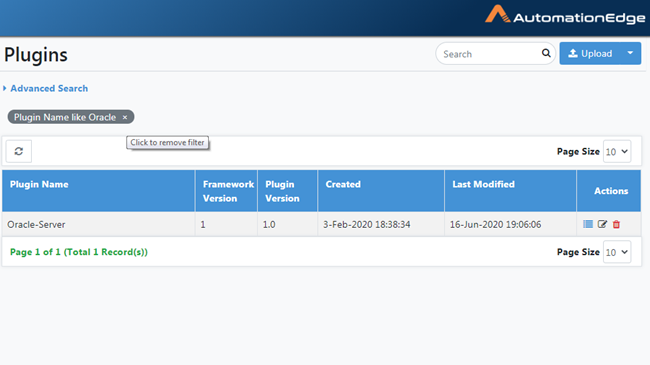Screen dimensions: 650x365
Task: Open the Upload dropdown arrow
Action: 631,53
